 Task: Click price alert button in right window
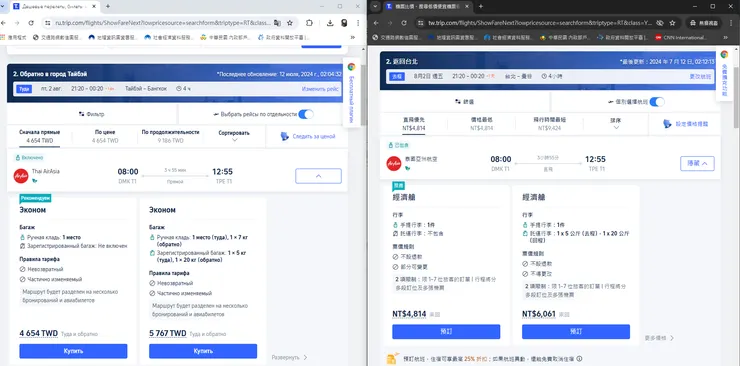(685, 124)
